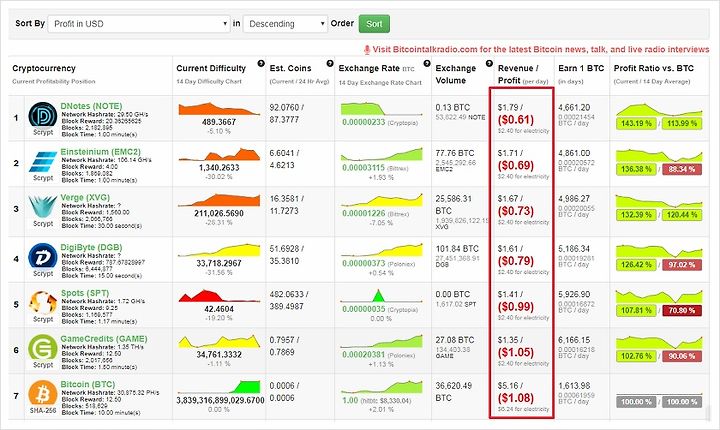The image size is (720, 430).
Task: Click Einsteinium exchange volume 77.76 BTC
Action: tap(455, 153)
